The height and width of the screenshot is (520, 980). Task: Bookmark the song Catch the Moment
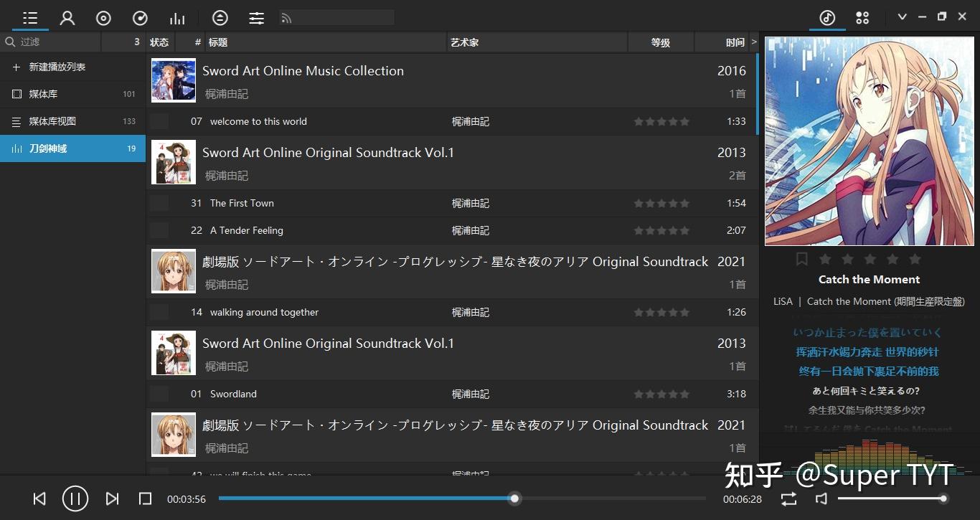pos(802,259)
